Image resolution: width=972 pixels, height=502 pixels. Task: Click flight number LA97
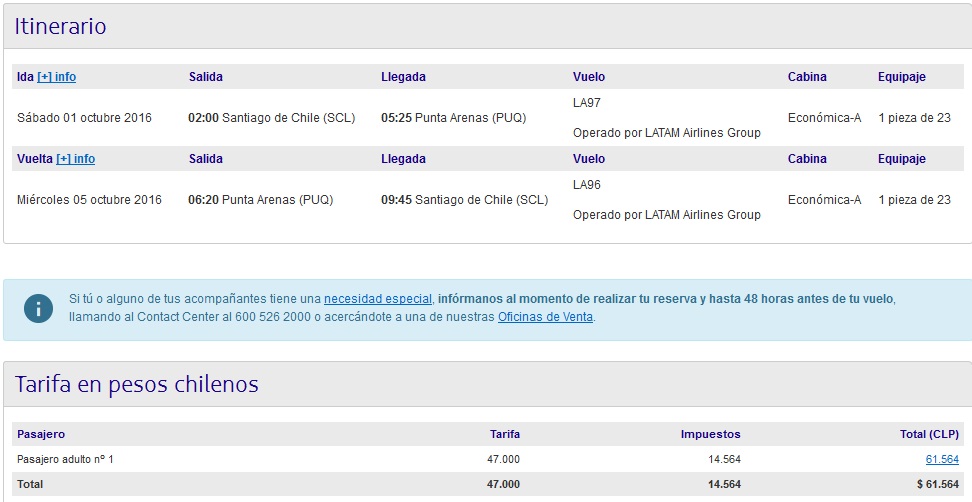point(586,103)
